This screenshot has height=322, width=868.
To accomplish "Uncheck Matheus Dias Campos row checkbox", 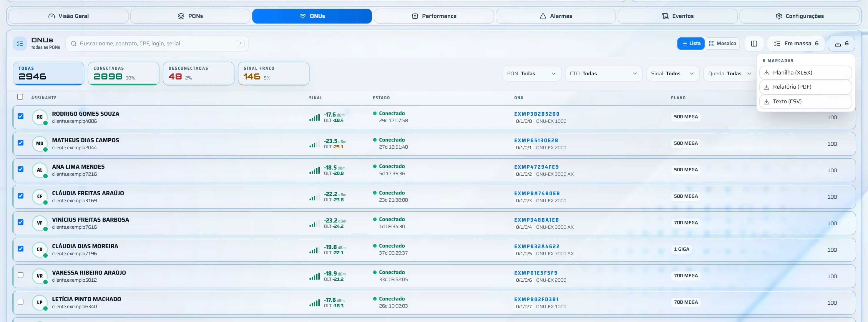I will click(x=21, y=143).
